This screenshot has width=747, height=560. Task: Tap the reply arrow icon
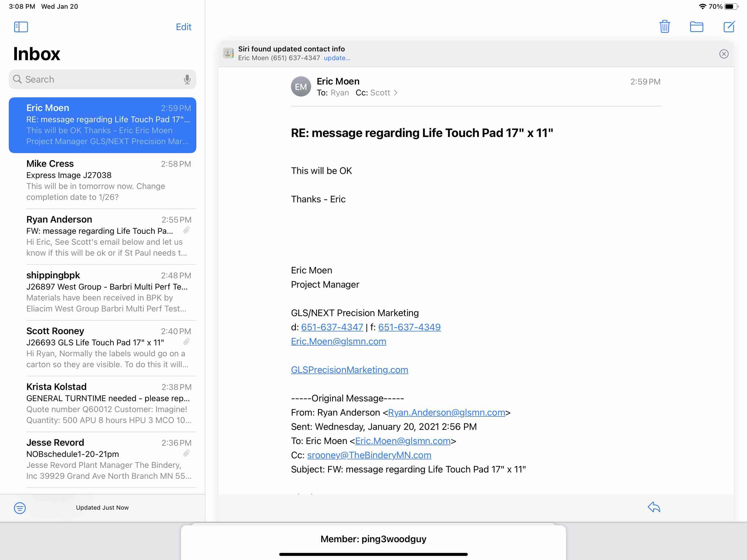coord(653,507)
